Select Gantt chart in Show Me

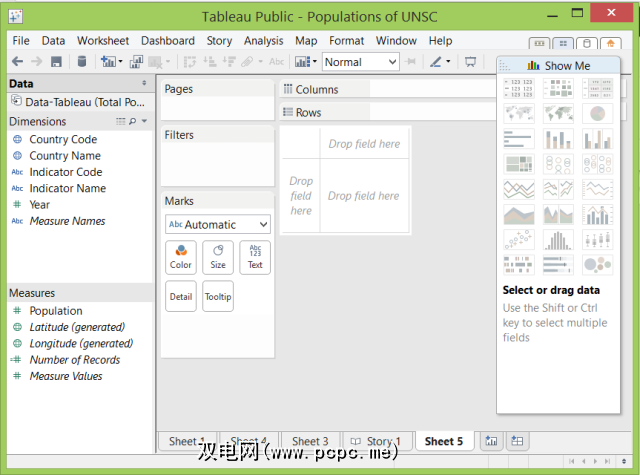click(519, 264)
